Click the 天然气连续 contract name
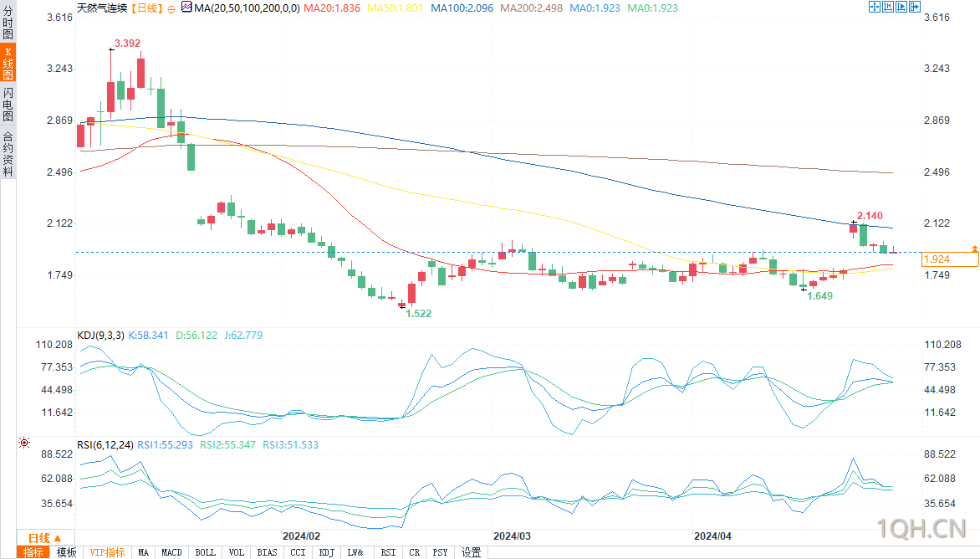This screenshot has width=980, height=559. (102, 8)
